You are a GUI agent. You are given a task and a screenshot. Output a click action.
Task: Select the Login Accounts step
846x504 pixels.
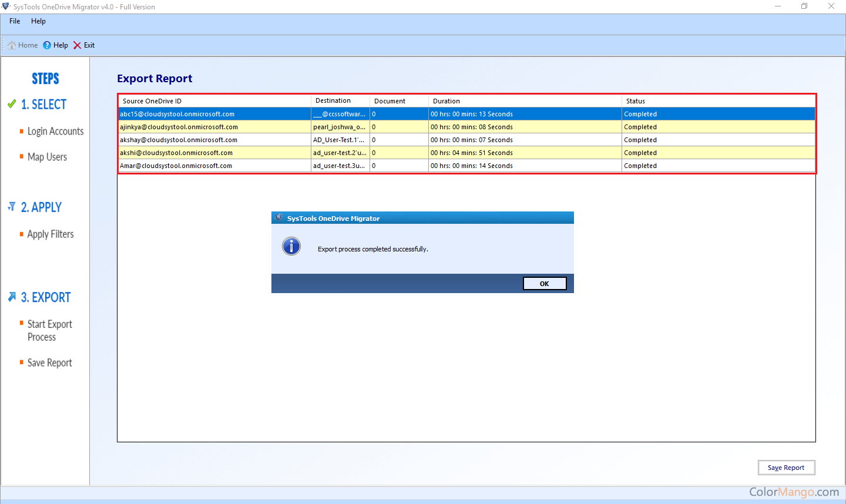55,132
